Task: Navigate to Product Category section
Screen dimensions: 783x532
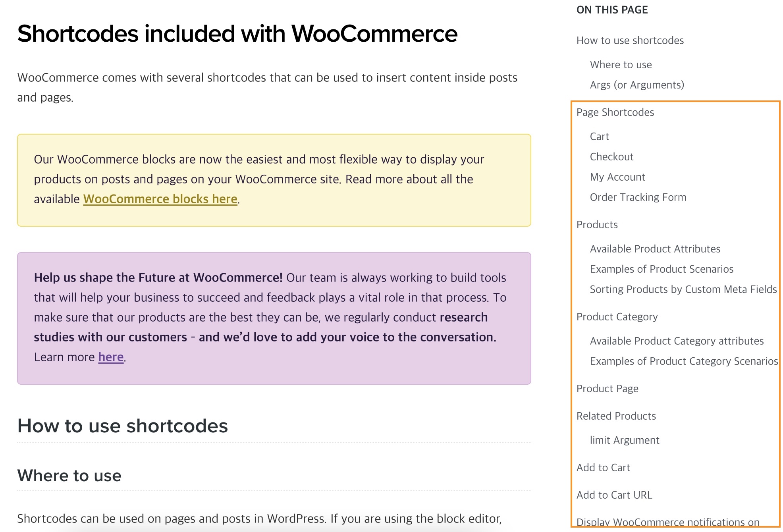Action: pyautogui.click(x=617, y=317)
